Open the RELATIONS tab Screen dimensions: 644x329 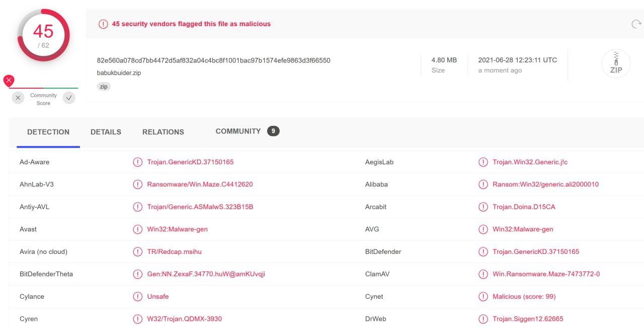(163, 132)
